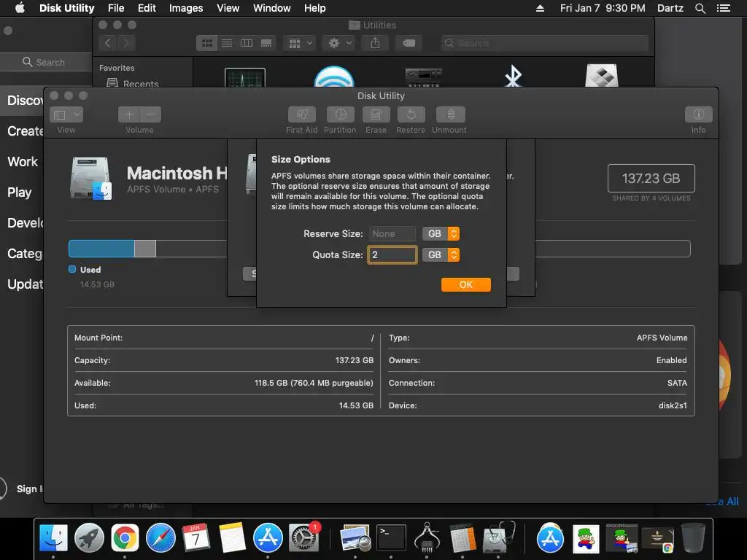
Task: Open Safari from the dock
Action: click(x=160, y=538)
